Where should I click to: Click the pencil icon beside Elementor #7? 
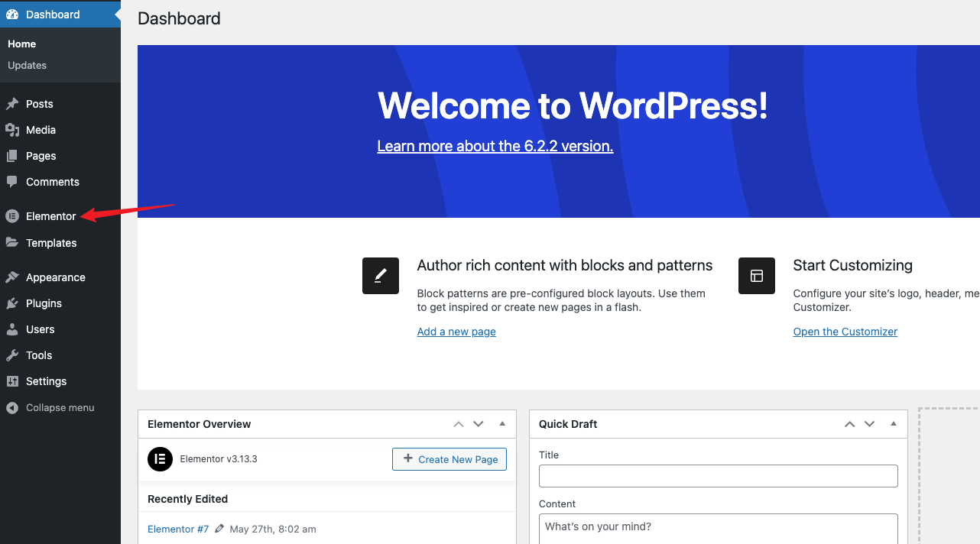[219, 529]
